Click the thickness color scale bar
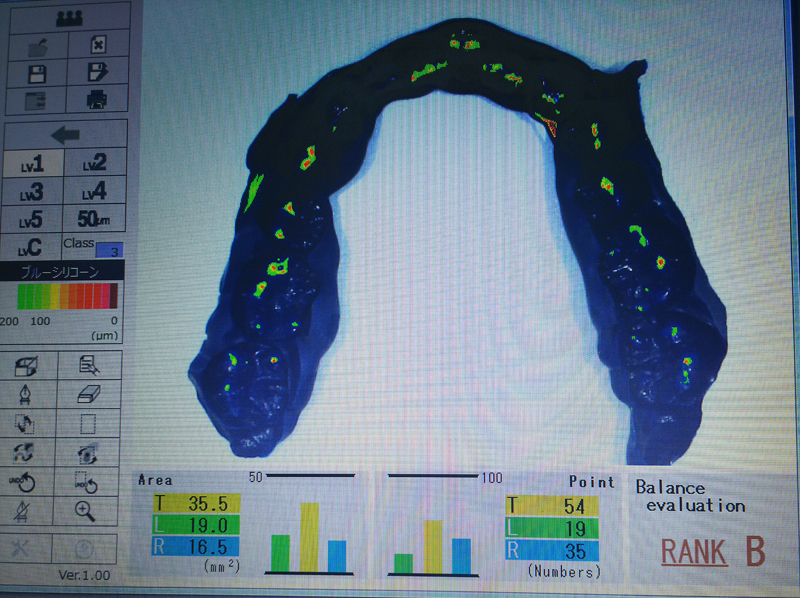The width and height of the screenshot is (800, 598). click(67, 296)
